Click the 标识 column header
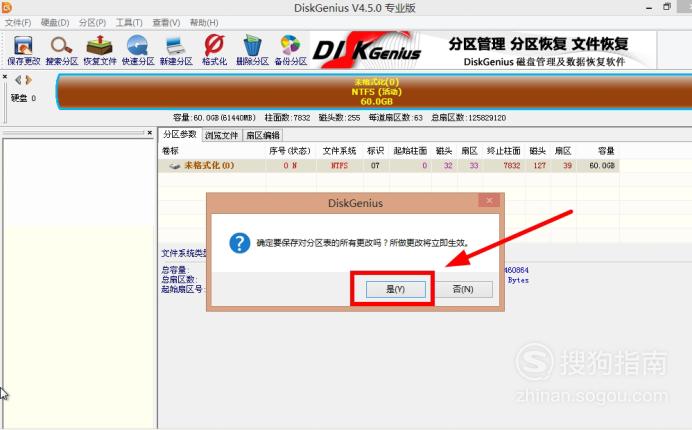This screenshot has width=692, height=430. click(375, 151)
